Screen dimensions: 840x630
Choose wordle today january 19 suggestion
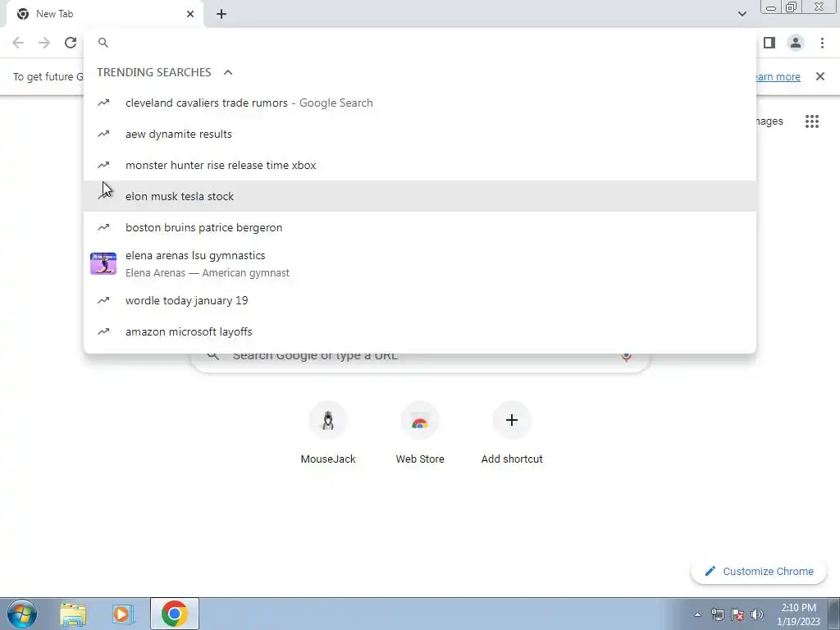(x=420, y=300)
